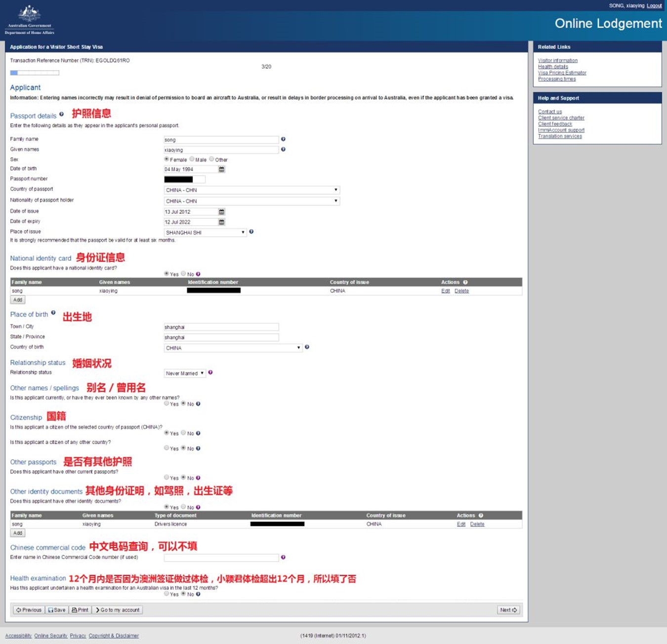Click into the Family name input field
The image size is (667, 644).
[221, 140]
